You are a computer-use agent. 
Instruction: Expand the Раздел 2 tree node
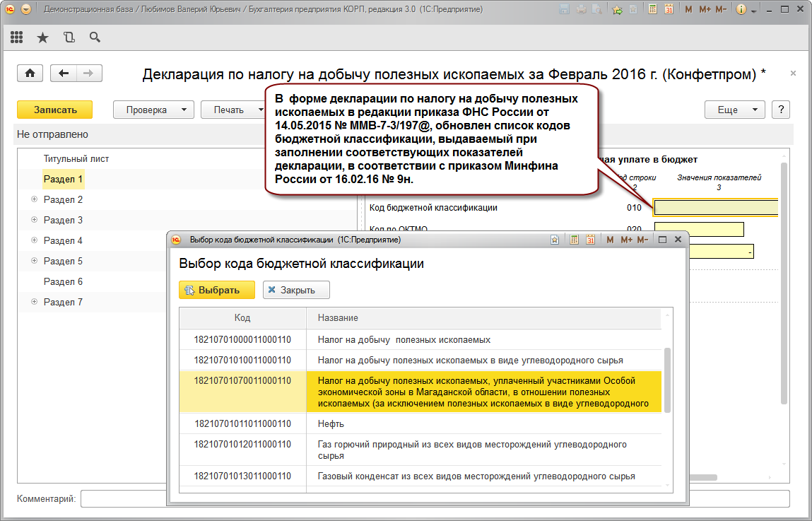pyautogui.click(x=34, y=200)
